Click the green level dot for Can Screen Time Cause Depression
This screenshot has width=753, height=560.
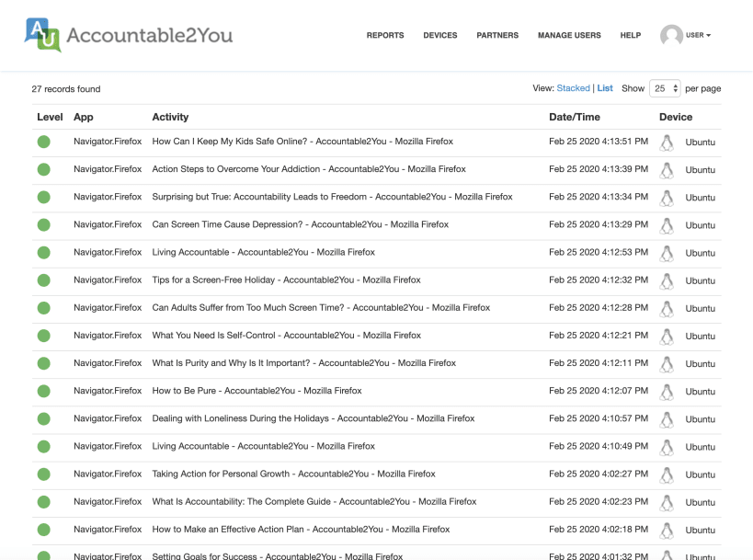[44, 224]
